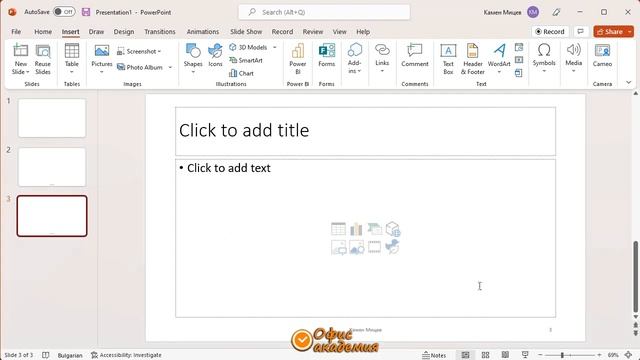Open the File tab

pos(16,31)
